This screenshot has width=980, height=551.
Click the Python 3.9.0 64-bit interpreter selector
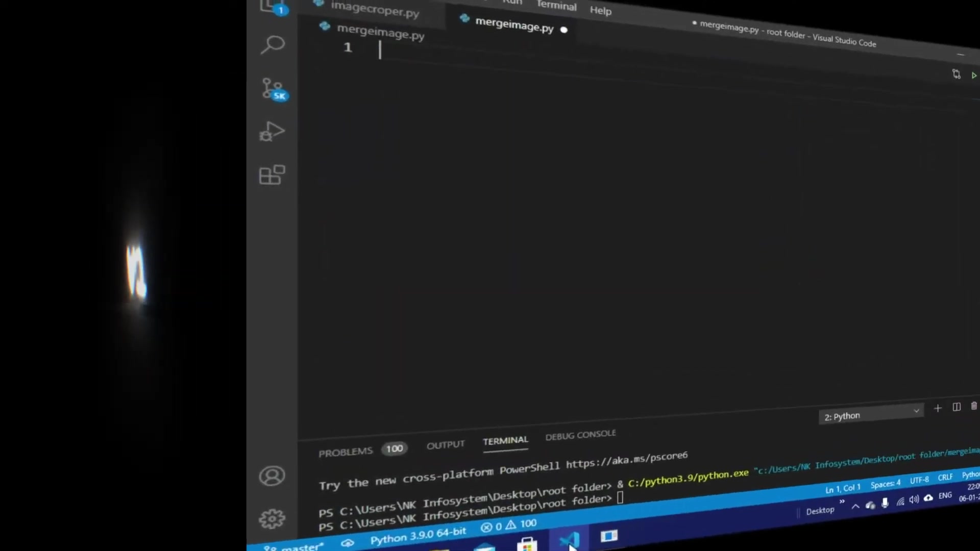pyautogui.click(x=418, y=535)
